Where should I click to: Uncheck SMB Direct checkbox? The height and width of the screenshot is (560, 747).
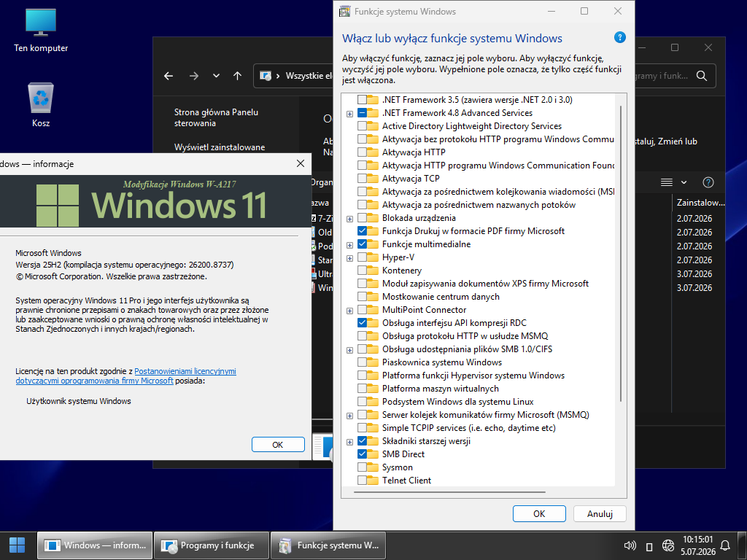pos(362,454)
